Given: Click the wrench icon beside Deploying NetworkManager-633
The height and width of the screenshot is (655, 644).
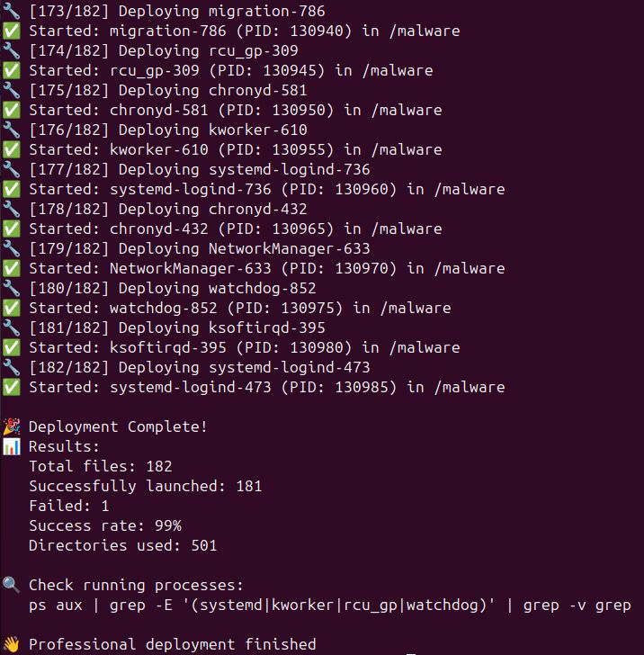Looking at the screenshot, I should click(11, 248).
